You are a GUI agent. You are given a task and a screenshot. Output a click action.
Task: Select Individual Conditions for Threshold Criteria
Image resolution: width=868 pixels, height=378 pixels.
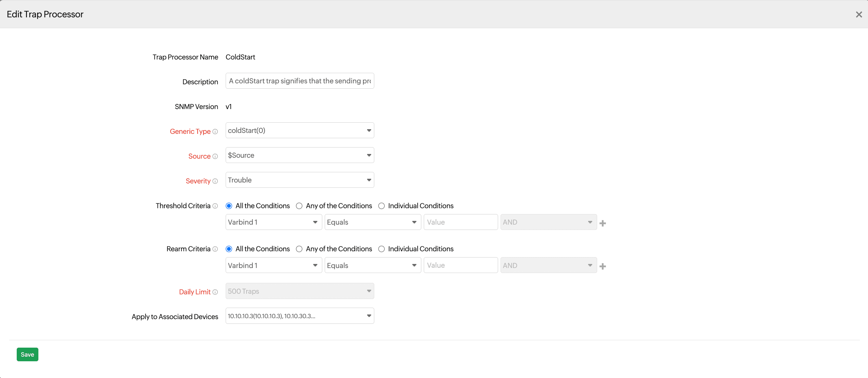(x=381, y=206)
